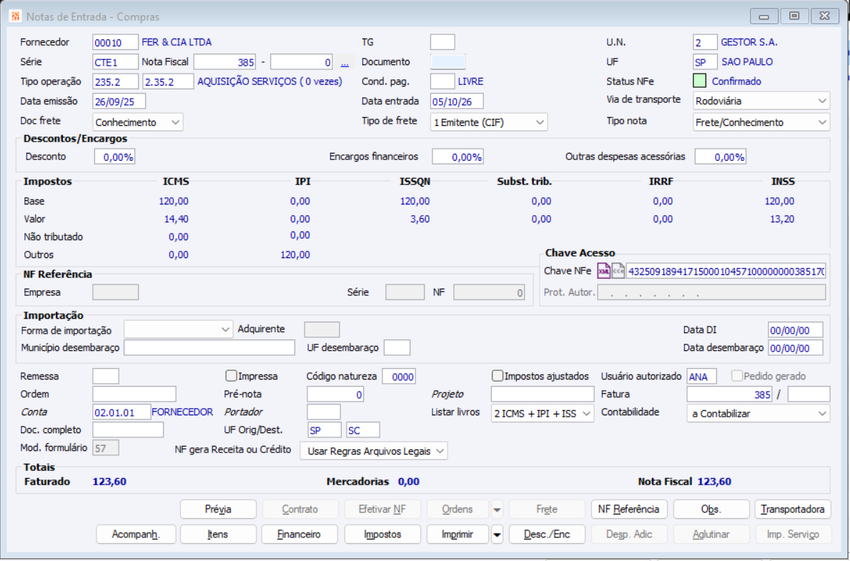
Task: Click the UF field with SP
Action: (705, 62)
